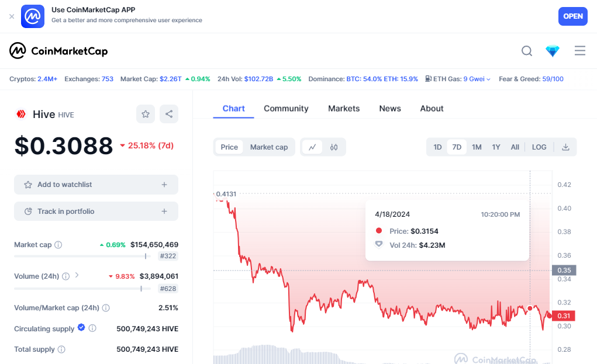The image size is (597, 364).
Task: Switch to the Markets tab
Action: pos(344,109)
